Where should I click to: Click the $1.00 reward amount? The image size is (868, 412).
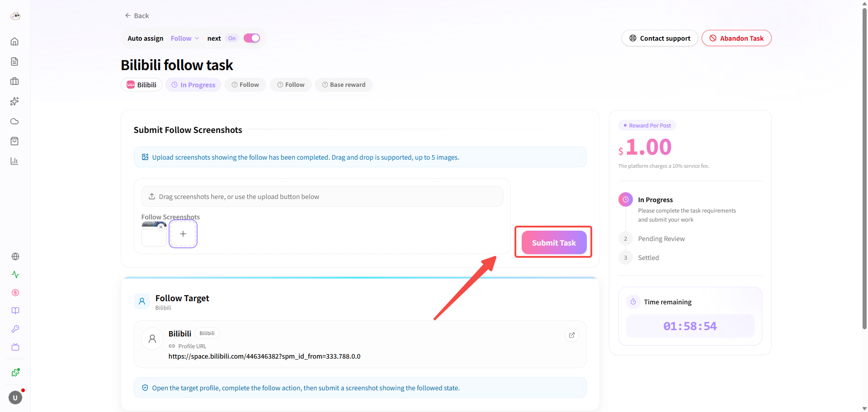point(645,147)
